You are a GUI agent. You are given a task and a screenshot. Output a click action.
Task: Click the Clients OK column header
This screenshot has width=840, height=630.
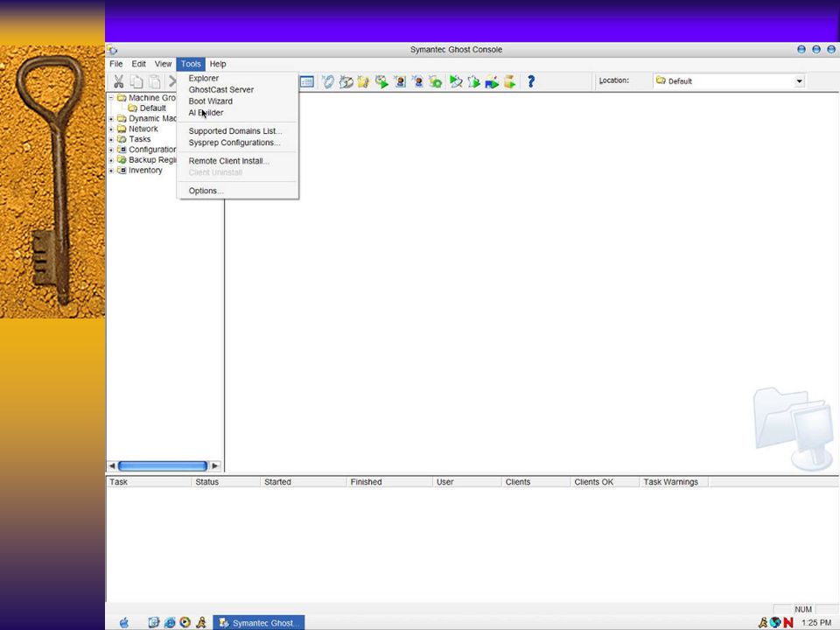[x=605, y=481]
